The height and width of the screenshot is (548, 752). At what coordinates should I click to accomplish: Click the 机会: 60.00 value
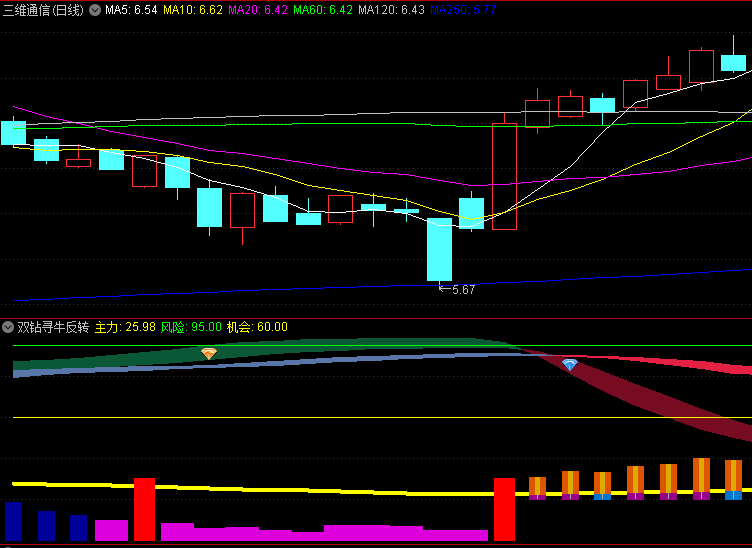tap(257, 327)
